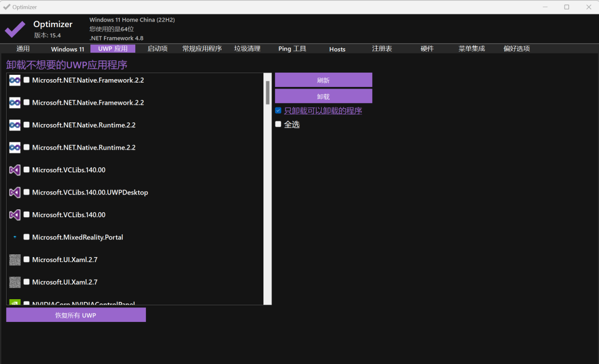The width and height of the screenshot is (599, 364).
Task: Select the UWP 应用 tab
Action: (x=113, y=49)
